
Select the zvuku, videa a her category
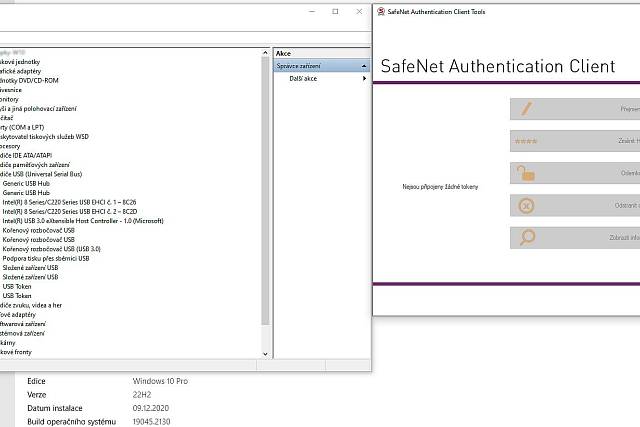(31, 305)
